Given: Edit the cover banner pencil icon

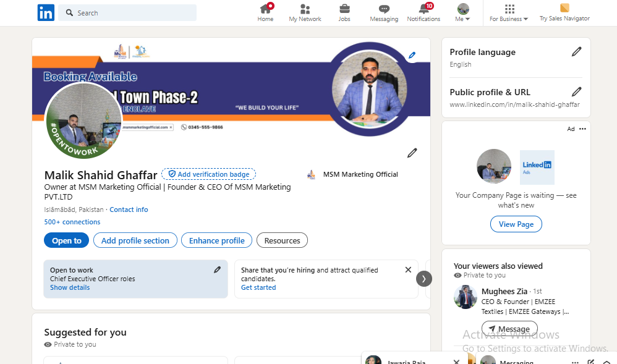Looking at the screenshot, I should click(412, 55).
